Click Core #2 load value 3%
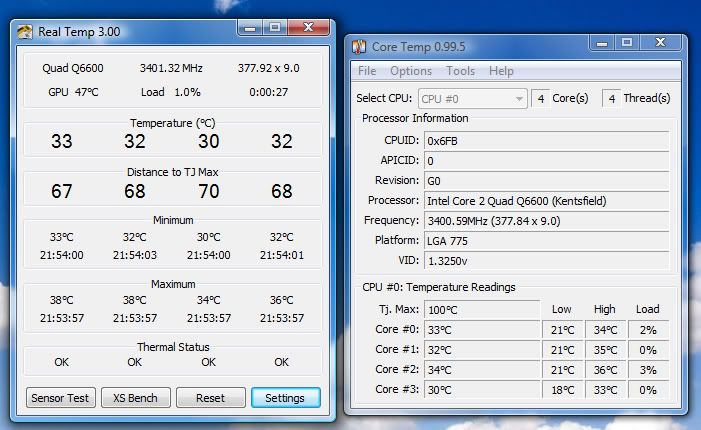701x430 pixels. pyautogui.click(x=648, y=370)
